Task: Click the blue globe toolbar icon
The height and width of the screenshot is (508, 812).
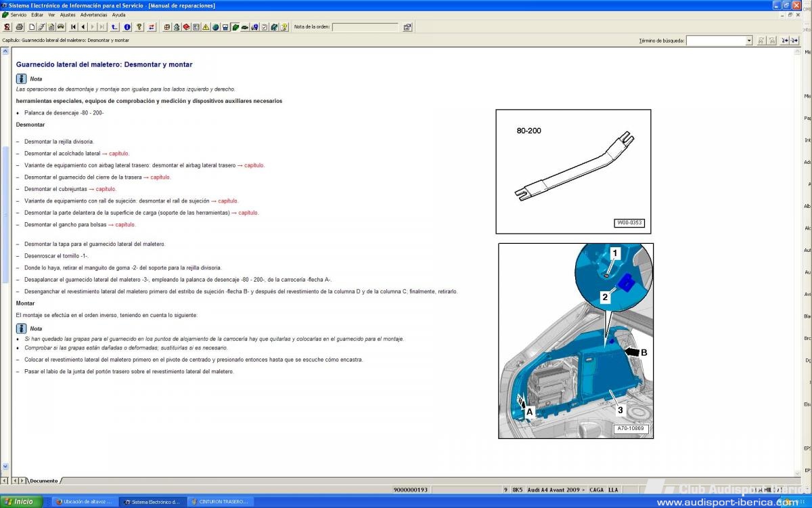Action: coord(215,27)
